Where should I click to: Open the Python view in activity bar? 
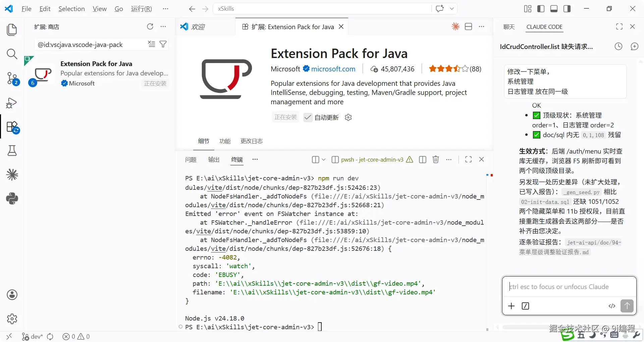coord(12,198)
